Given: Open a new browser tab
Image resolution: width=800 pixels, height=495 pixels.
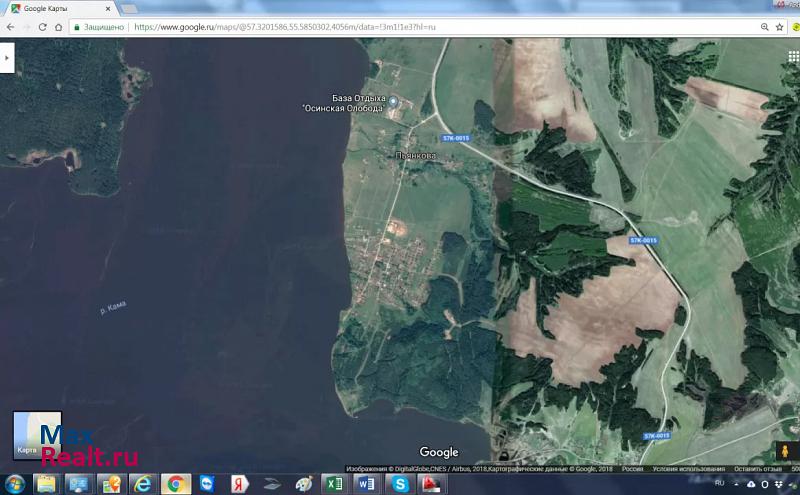Looking at the screenshot, I should pyautogui.click(x=129, y=8).
